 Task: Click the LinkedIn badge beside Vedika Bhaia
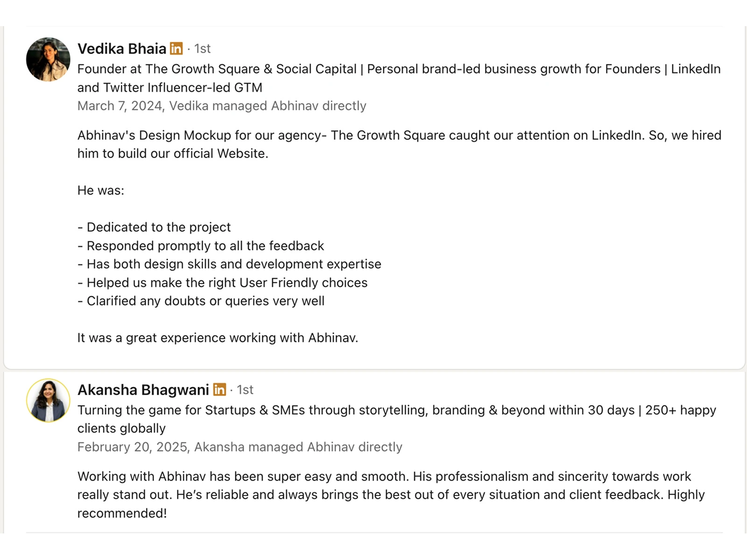pos(176,49)
